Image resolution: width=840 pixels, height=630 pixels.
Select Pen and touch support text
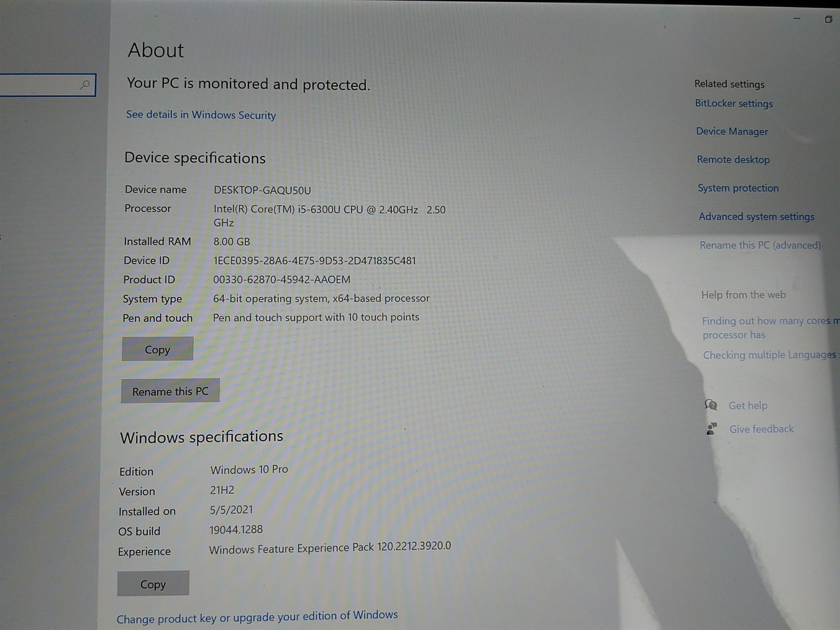pyautogui.click(x=316, y=317)
